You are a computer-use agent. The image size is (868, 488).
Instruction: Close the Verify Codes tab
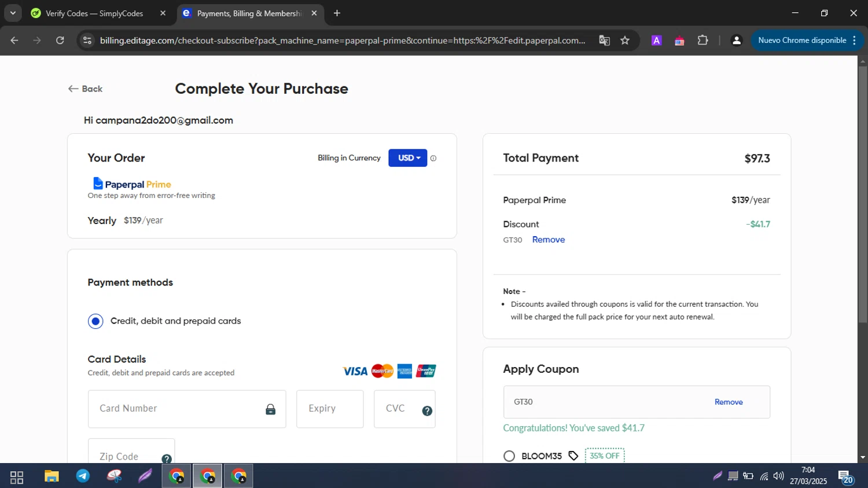pyautogui.click(x=163, y=13)
